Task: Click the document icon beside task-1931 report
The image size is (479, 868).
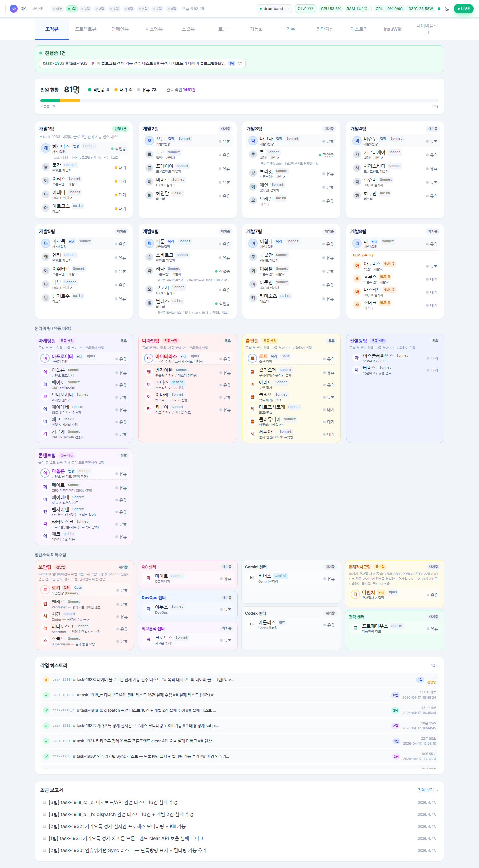Action: coord(44,838)
